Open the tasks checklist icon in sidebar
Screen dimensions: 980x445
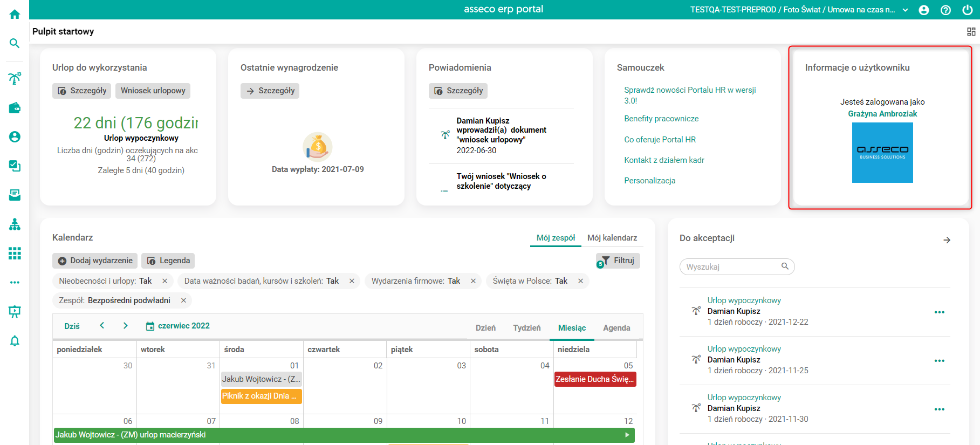pos(15,166)
